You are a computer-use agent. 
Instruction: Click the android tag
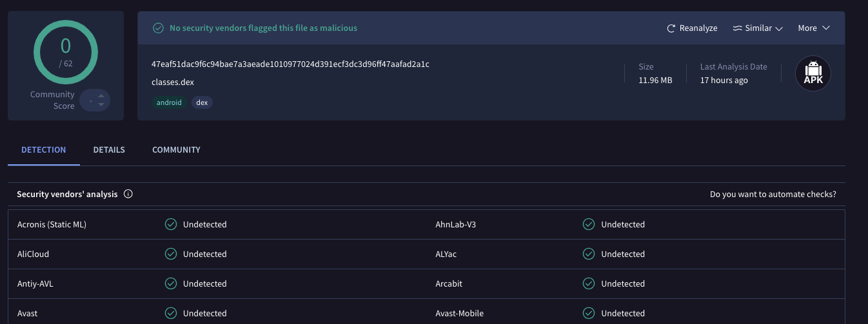[x=169, y=102]
